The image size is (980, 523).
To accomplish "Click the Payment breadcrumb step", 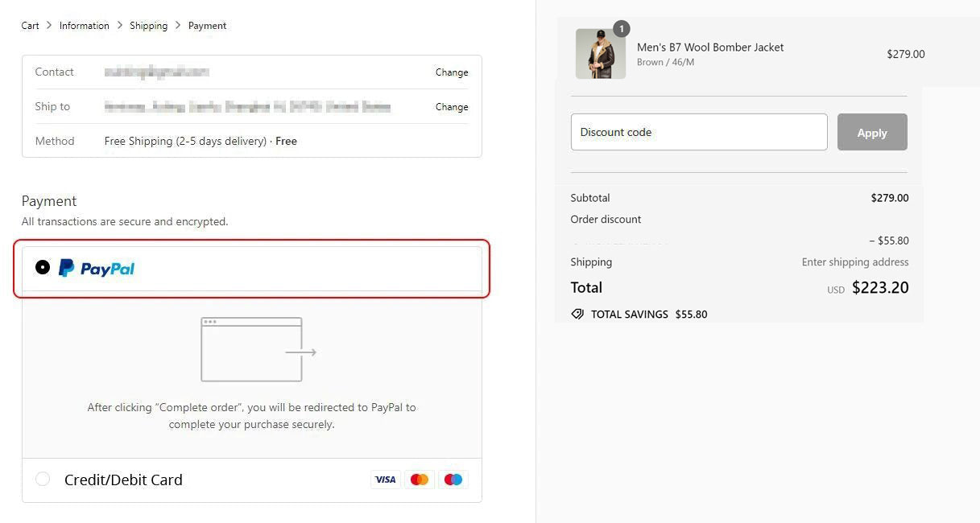I will 207,26.
